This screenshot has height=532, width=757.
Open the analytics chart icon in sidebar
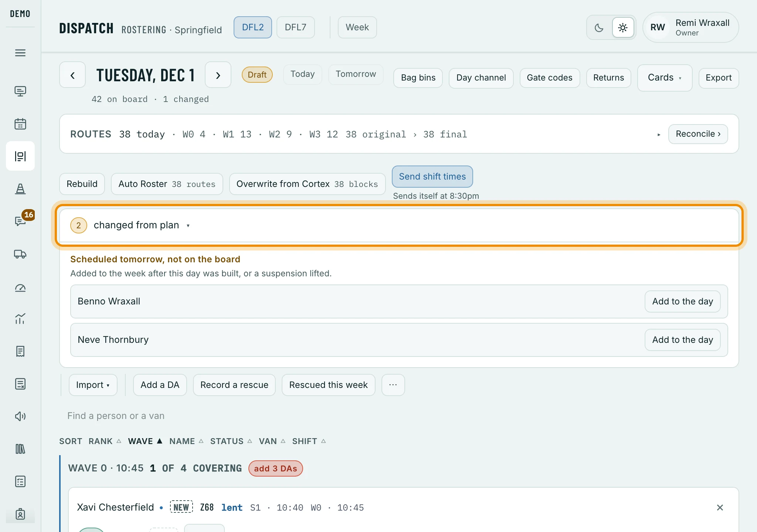pos(20,319)
